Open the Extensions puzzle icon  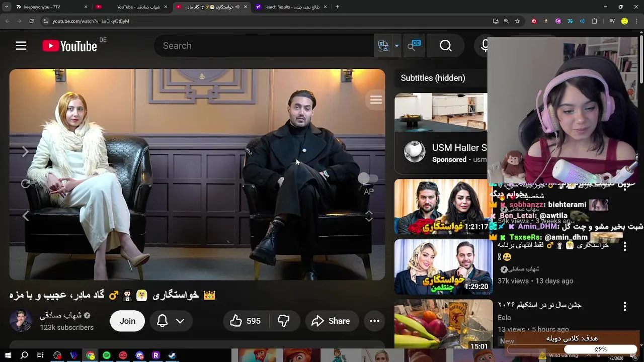[x=595, y=21]
